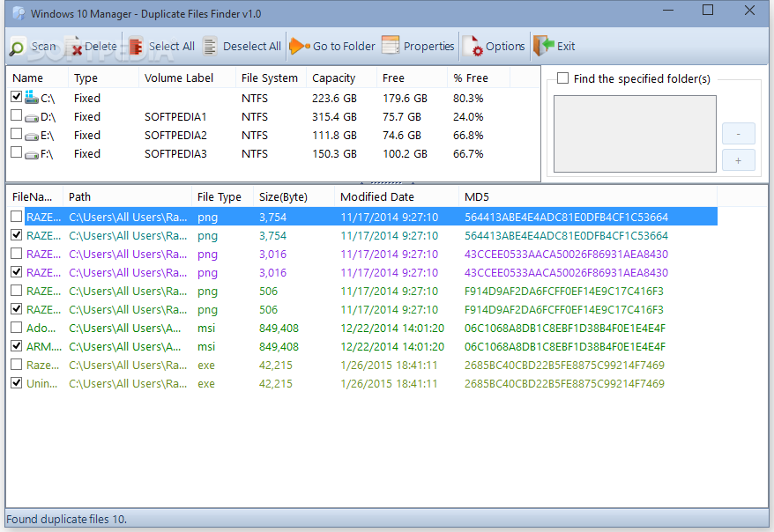
Task: Click the specified folders list box
Action: tap(635, 134)
